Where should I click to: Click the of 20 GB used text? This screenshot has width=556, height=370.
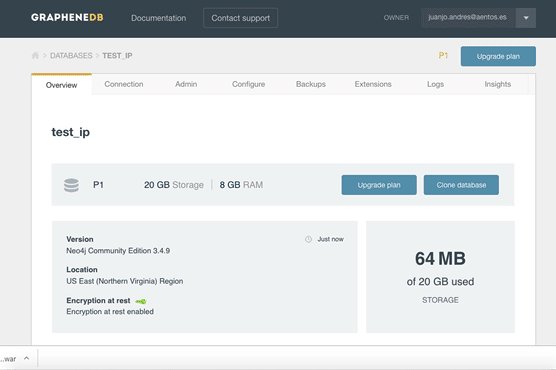(440, 282)
